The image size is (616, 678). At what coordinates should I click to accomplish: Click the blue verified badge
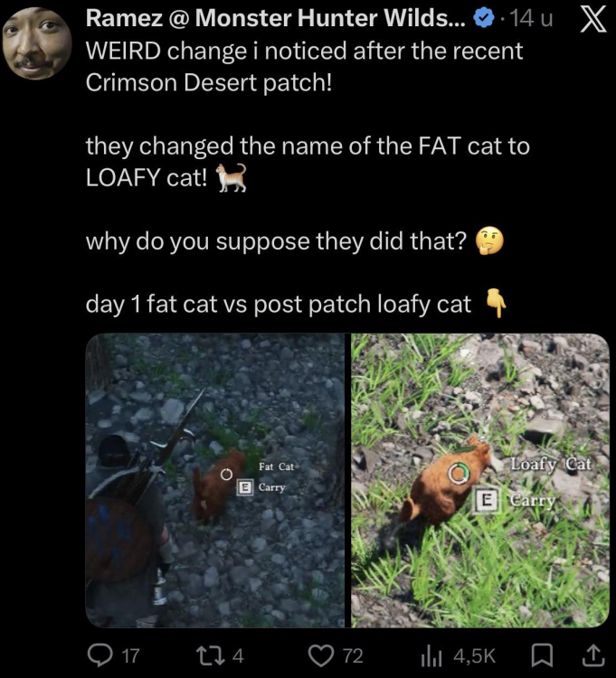pyautogui.click(x=484, y=18)
